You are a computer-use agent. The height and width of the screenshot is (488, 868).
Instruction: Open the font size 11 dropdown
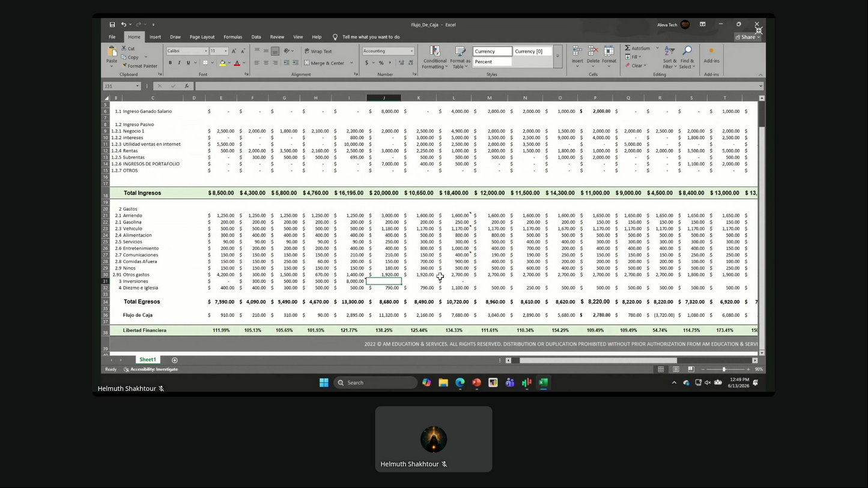[x=226, y=52]
